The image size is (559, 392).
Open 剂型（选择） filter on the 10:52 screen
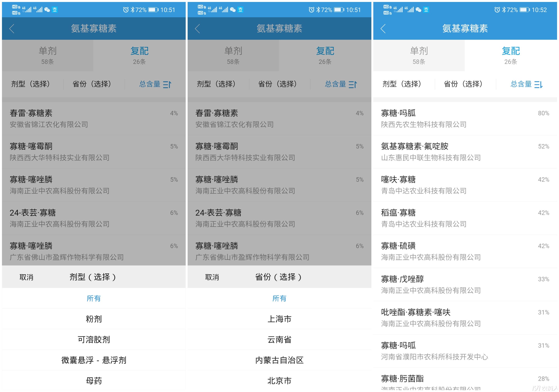click(x=402, y=84)
